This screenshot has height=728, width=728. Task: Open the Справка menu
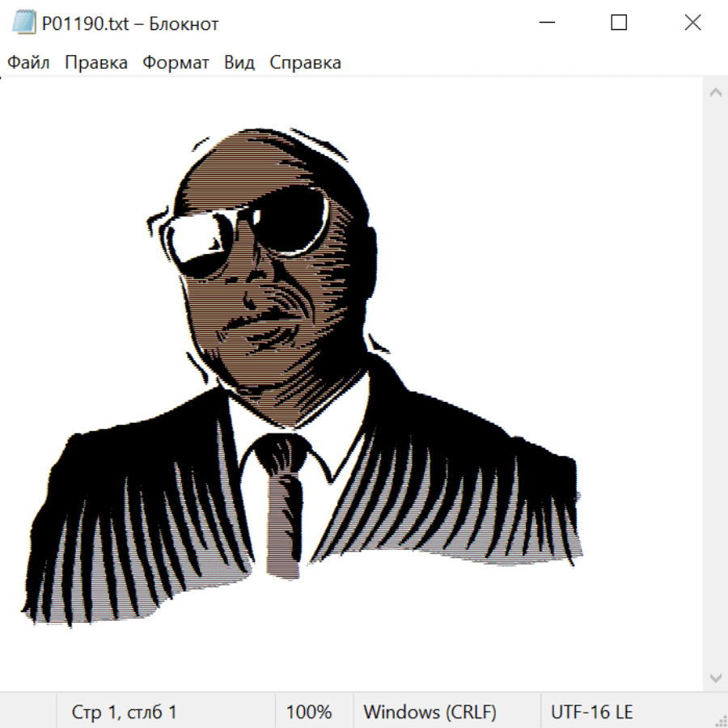[305, 63]
